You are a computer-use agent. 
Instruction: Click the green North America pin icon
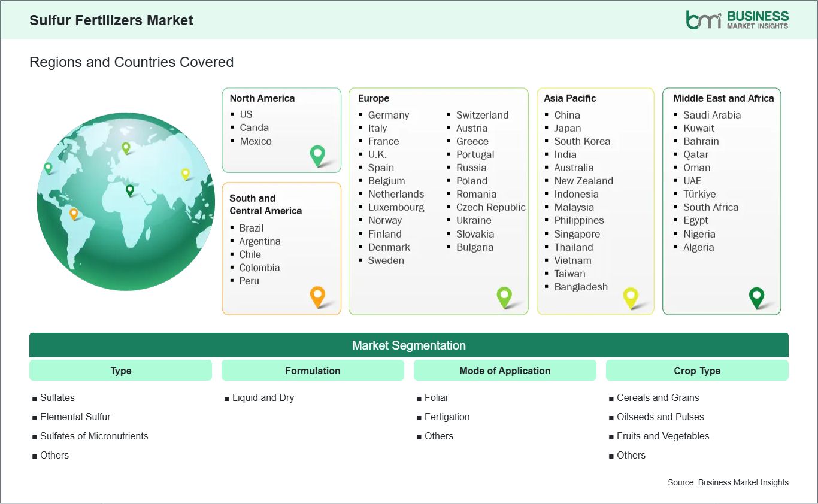317,156
